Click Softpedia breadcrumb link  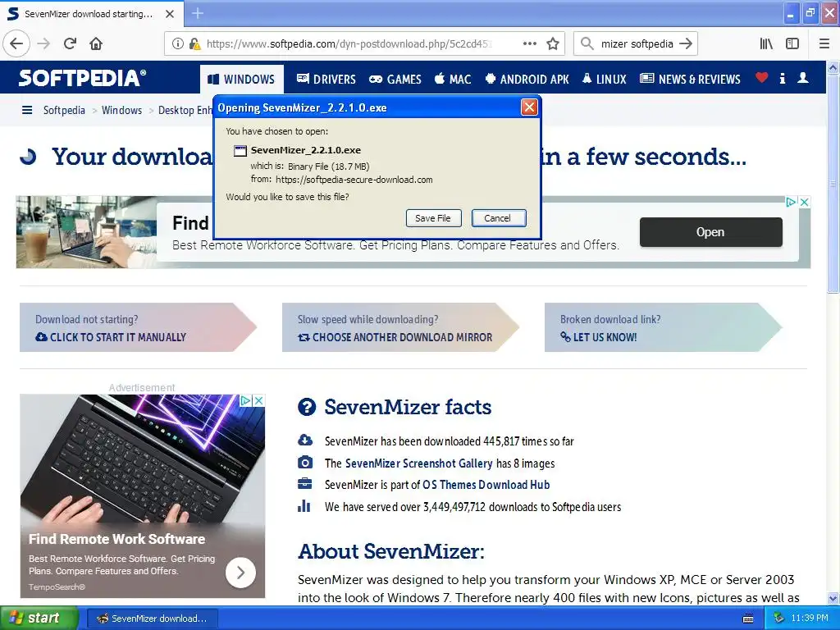(x=64, y=110)
